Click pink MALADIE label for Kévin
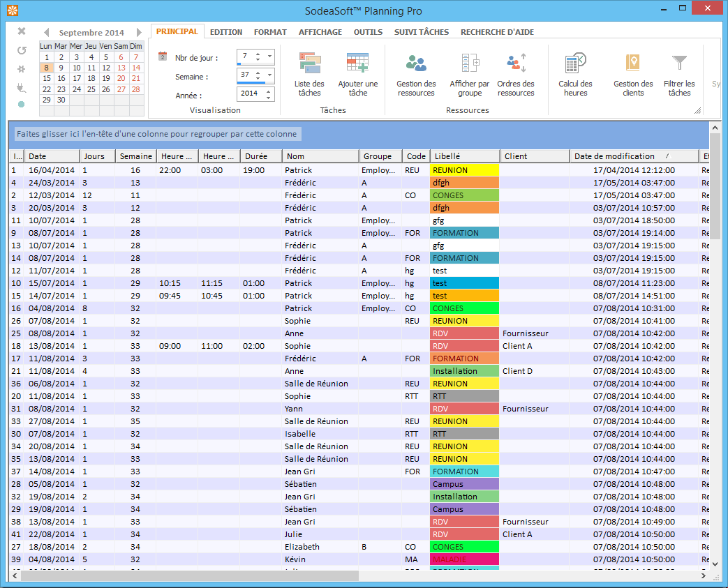The height and width of the screenshot is (588, 728). click(x=464, y=559)
